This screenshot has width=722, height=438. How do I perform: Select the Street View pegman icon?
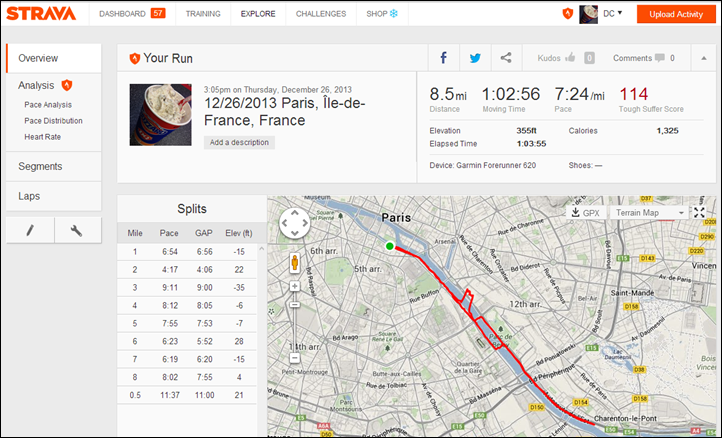click(295, 263)
